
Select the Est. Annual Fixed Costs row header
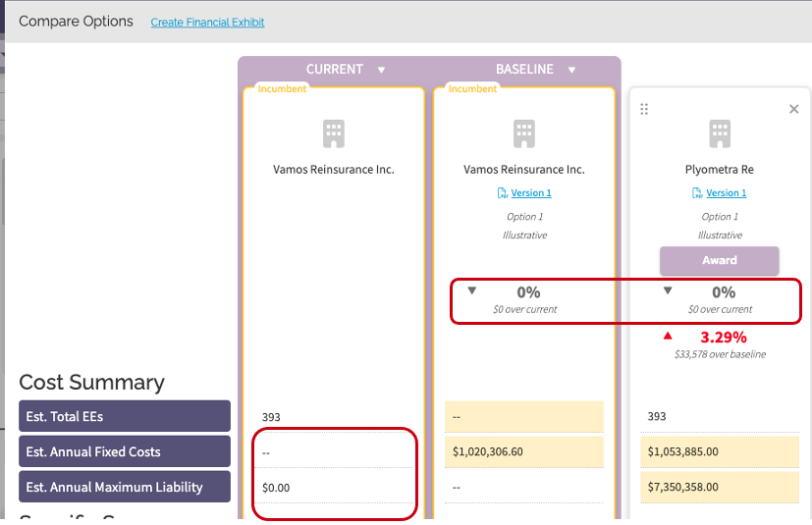(x=125, y=451)
